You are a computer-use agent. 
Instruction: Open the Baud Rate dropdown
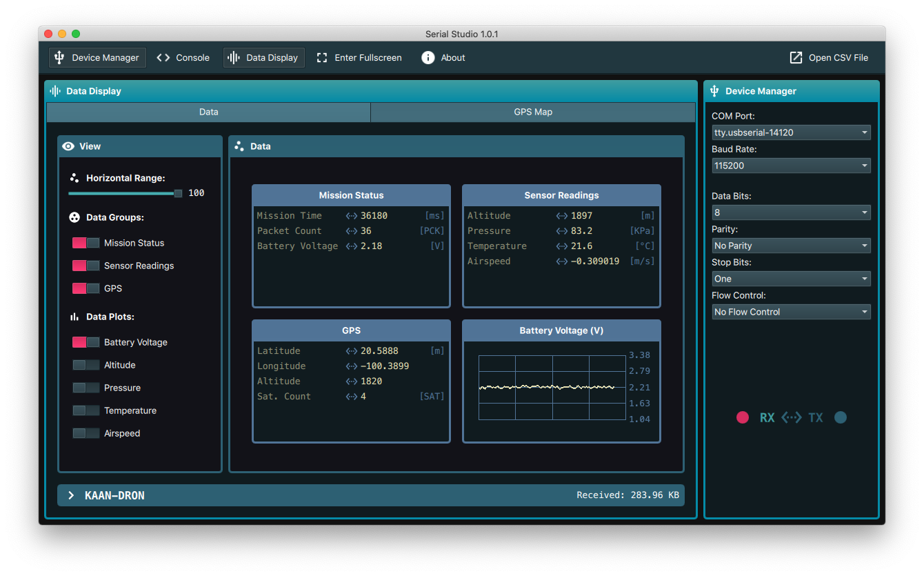coord(791,166)
